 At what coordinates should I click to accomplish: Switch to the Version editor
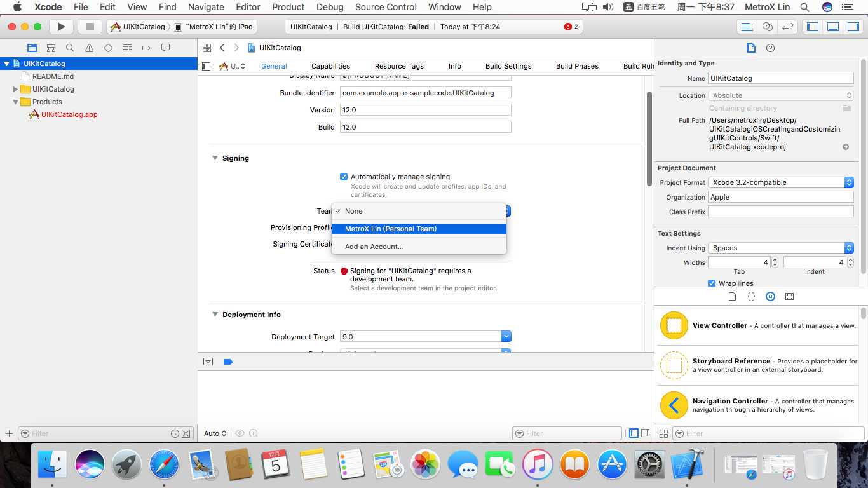(x=788, y=27)
